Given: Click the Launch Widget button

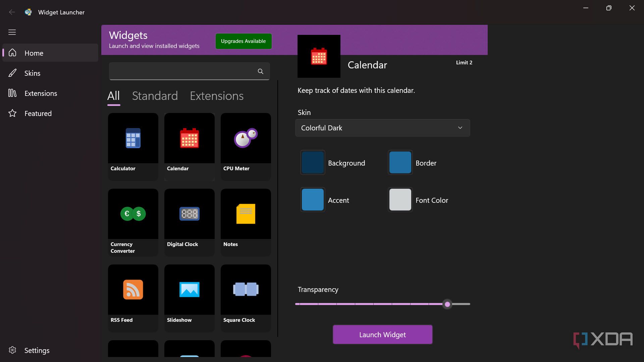Looking at the screenshot, I should [382, 335].
